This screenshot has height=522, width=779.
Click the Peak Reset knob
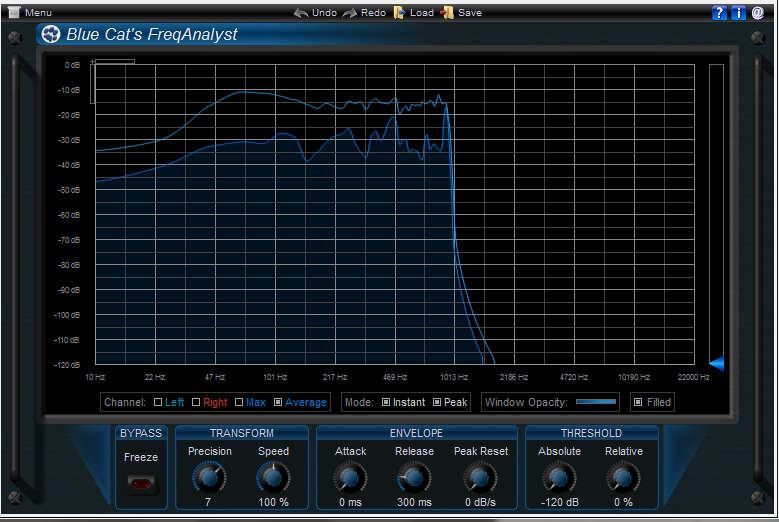[480, 477]
